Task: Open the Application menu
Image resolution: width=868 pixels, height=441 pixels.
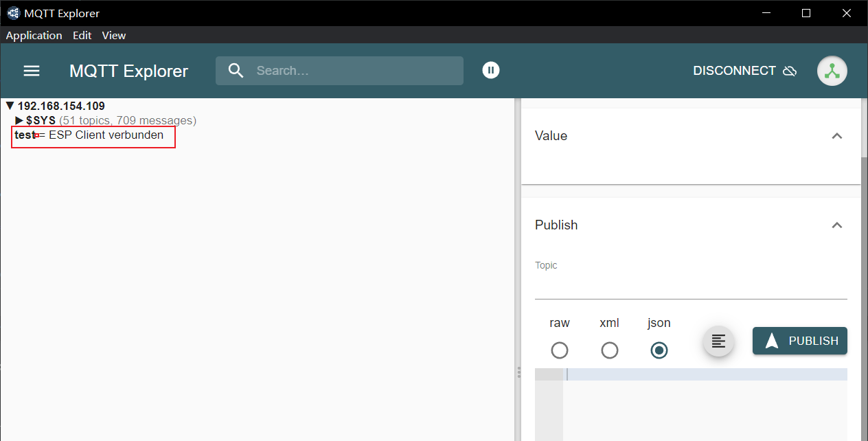Action: [34, 35]
